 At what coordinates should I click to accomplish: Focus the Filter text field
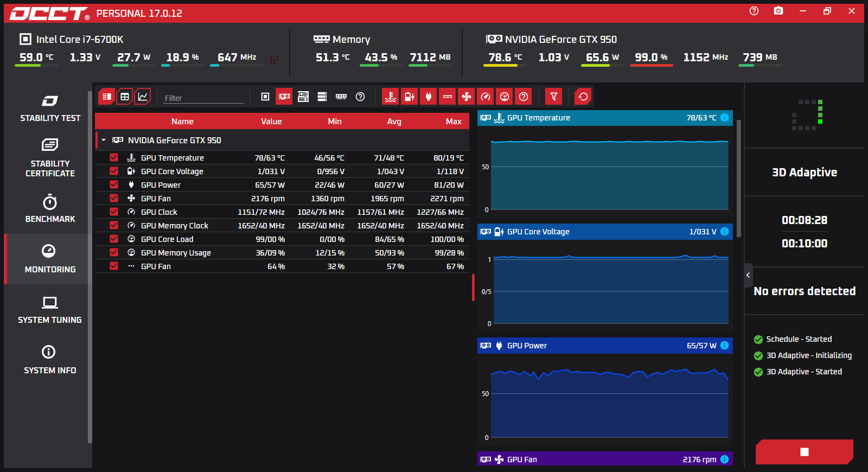click(203, 98)
